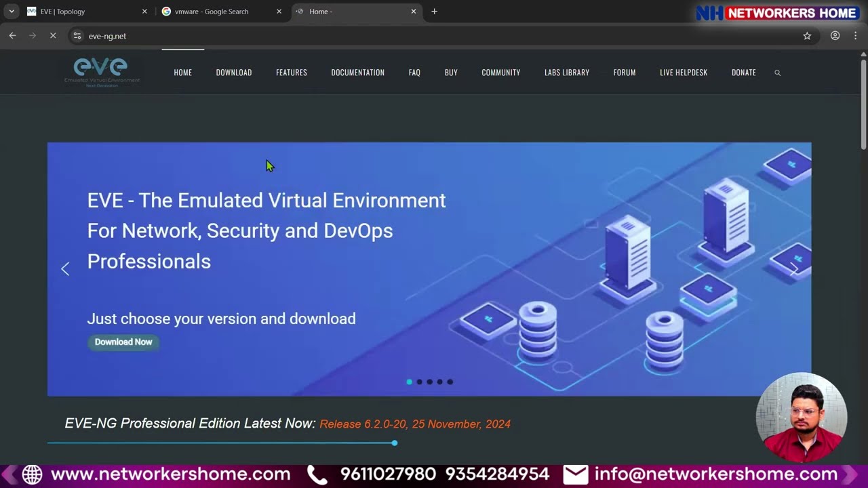Open the FORUM menu item
The width and height of the screenshot is (868, 488).
click(x=625, y=73)
